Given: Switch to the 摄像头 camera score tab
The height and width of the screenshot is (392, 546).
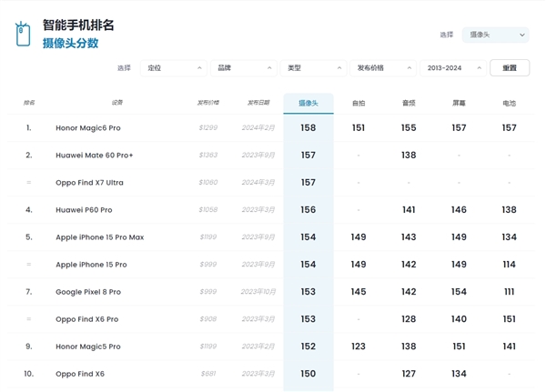Looking at the screenshot, I should coord(308,103).
